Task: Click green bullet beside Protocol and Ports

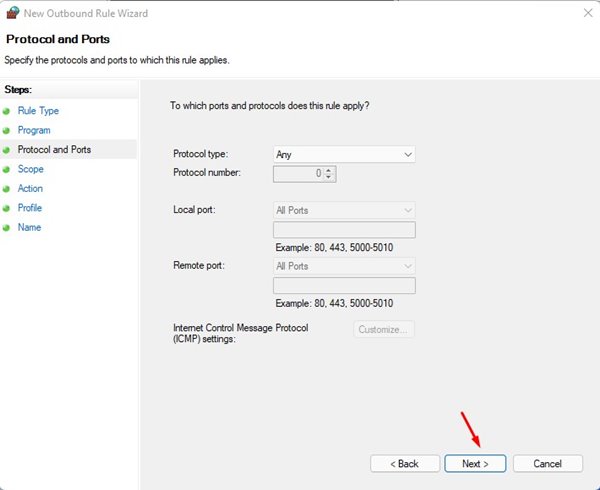Action: [x=7, y=150]
